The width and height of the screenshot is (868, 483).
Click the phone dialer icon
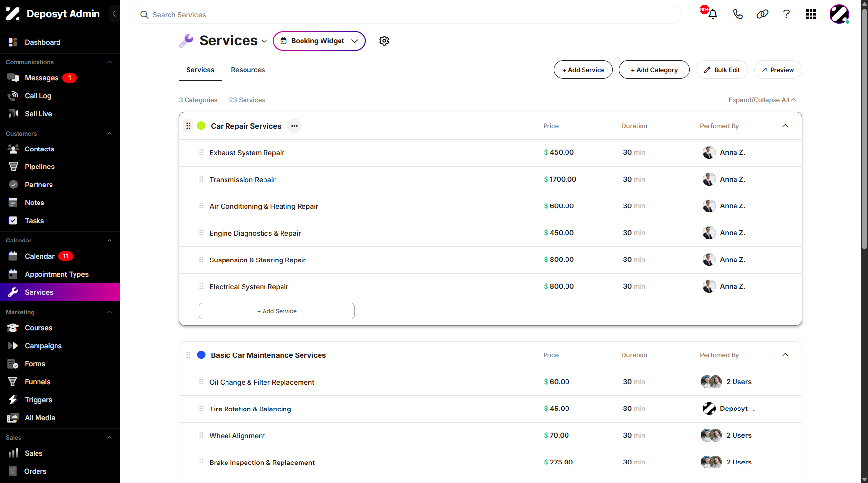click(737, 14)
